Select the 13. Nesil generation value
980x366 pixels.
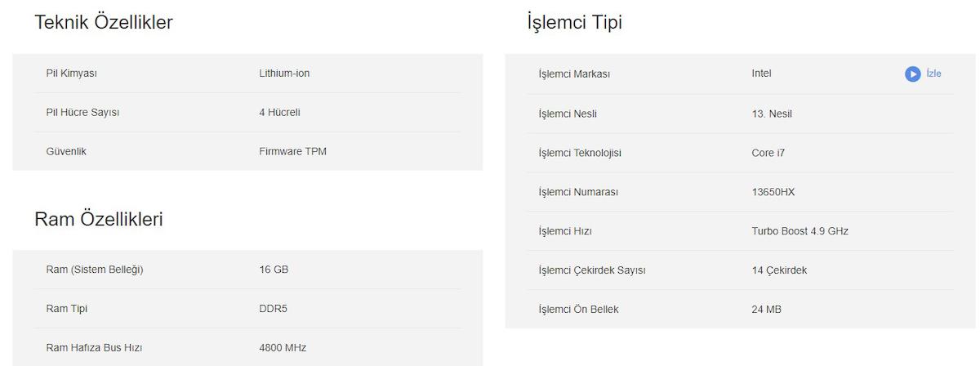tap(772, 114)
